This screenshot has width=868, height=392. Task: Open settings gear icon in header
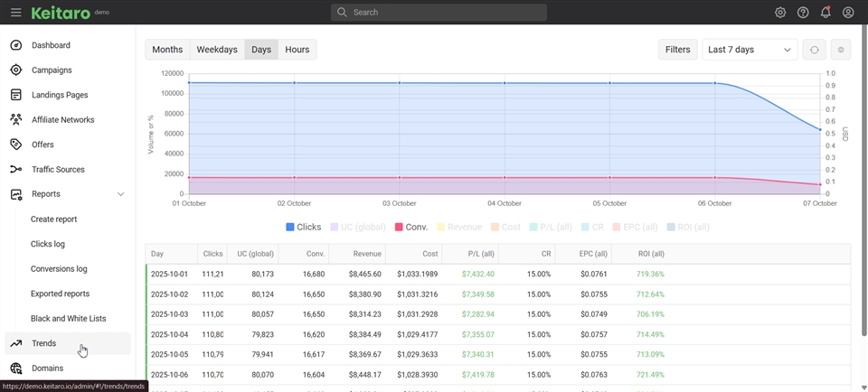coord(780,13)
